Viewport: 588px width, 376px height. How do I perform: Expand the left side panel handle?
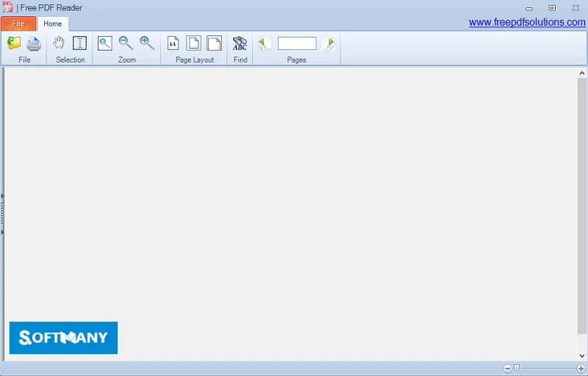(x=3, y=213)
